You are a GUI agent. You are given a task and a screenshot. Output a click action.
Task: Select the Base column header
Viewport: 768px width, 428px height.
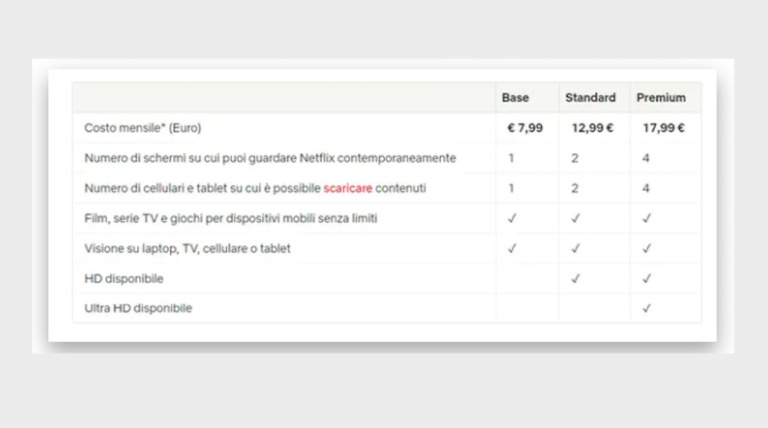(515, 98)
